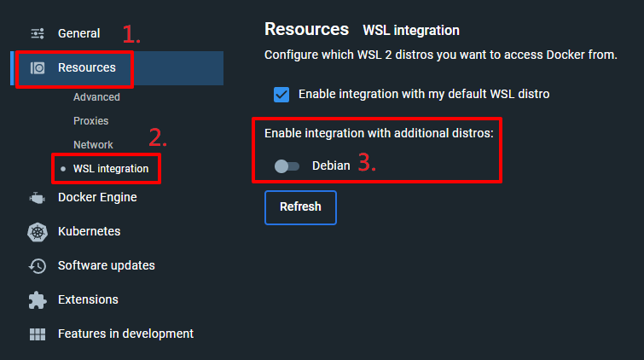
Task: Click the Features in development grid icon
Action: pyautogui.click(x=38, y=334)
